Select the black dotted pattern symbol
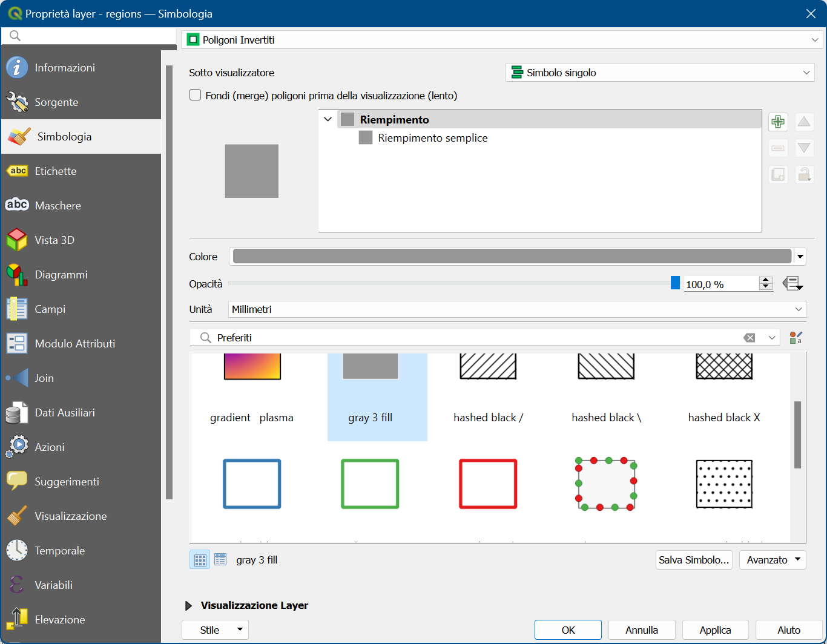The image size is (827, 644). tap(724, 484)
